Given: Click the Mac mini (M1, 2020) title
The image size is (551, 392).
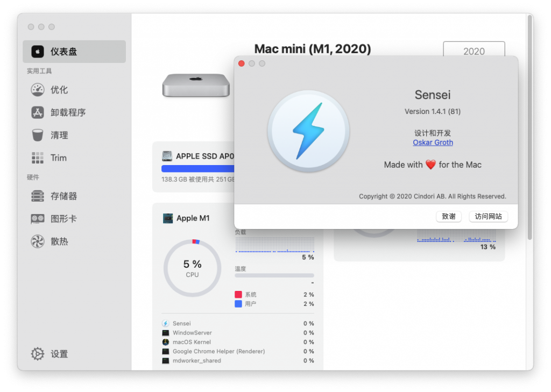Looking at the screenshot, I should (313, 49).
